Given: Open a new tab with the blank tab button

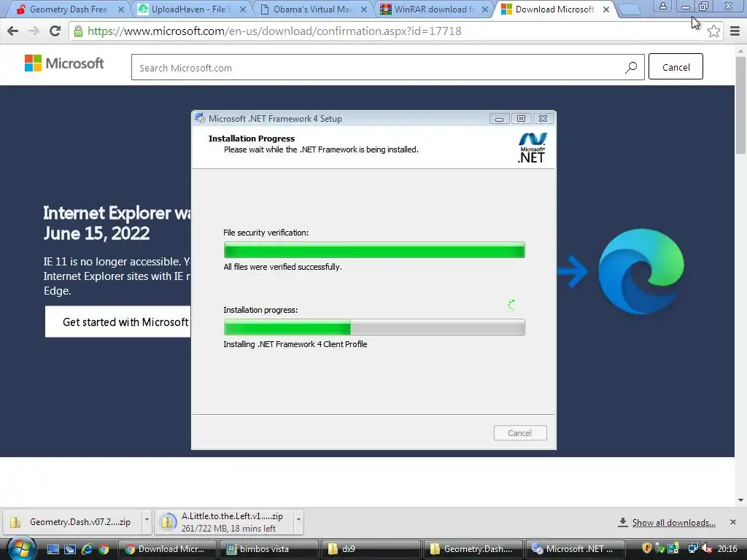Looking at the screenshot, I should click(x=630, y=10).
